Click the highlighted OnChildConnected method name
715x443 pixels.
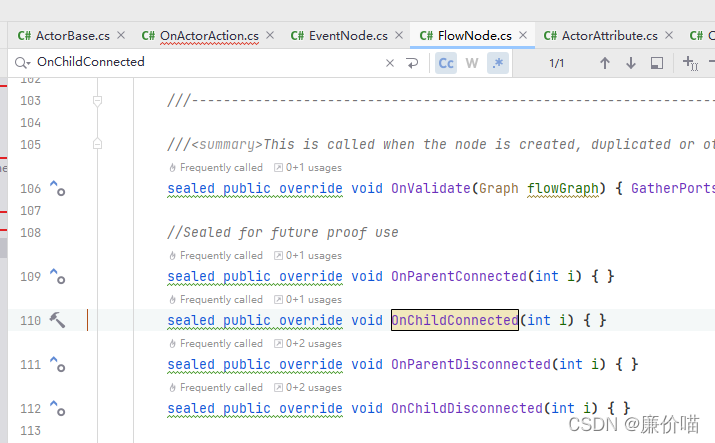pos(455,320)
